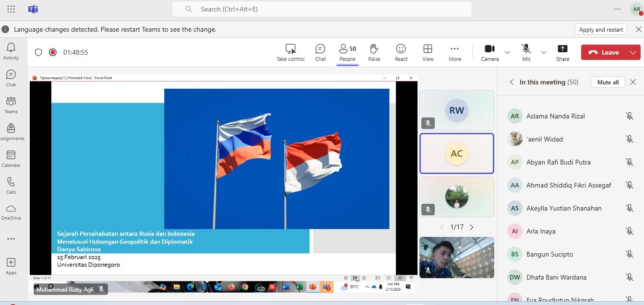This screenshot has height=305, width=644.
Task: Toggle the Camera on or off
Action: pyautogui.click(x=489, y=52)
